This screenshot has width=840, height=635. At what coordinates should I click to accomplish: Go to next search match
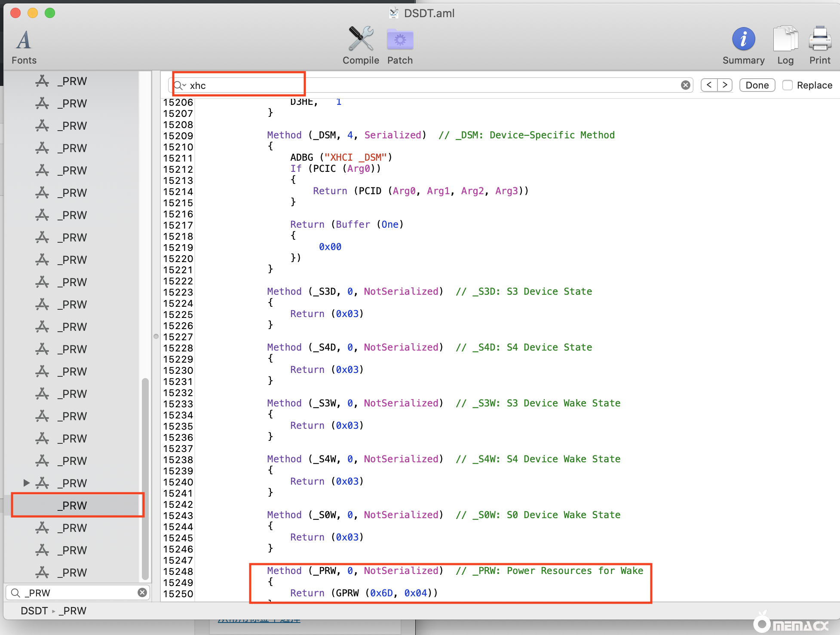click(x=725, y=85)
